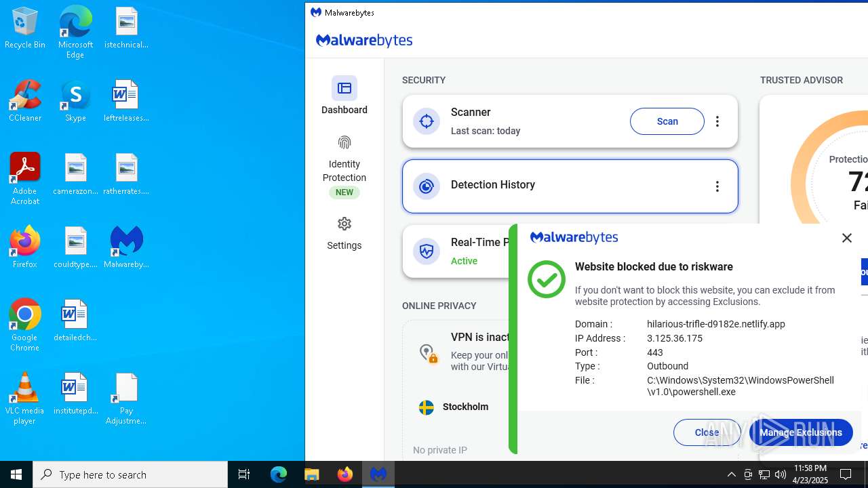Select the leftreleases Word document
Viewport: 868px width, 488px height.
click(126, 102)
